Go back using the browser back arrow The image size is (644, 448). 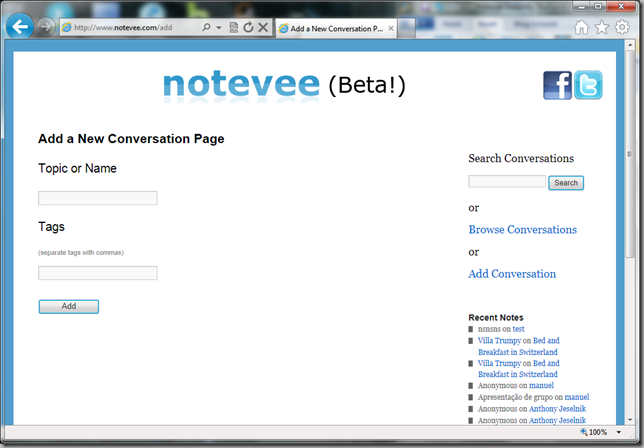pos(19,27)
